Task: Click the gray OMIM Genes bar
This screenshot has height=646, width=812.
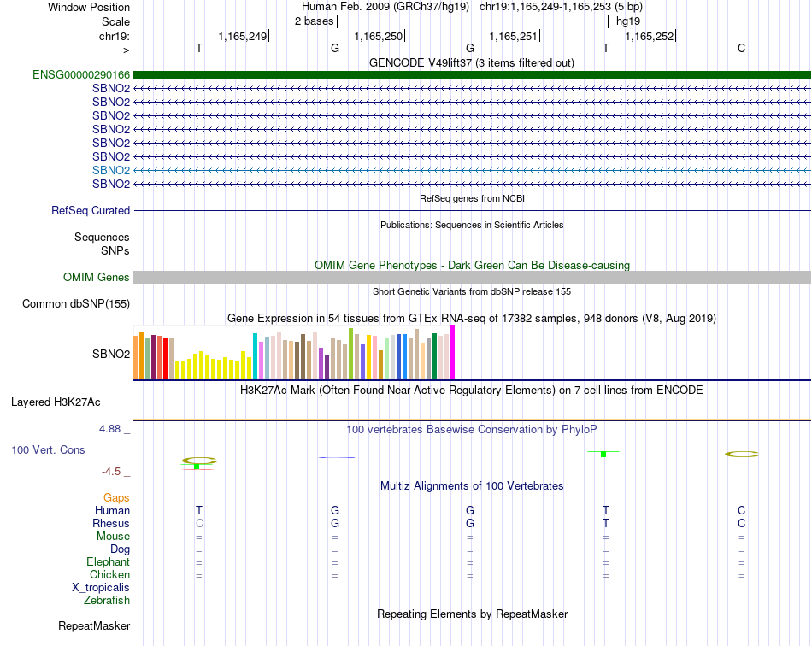Action: [472, 278]
